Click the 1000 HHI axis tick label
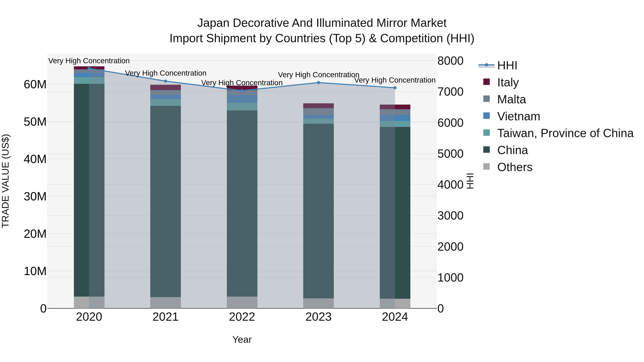Viewport: 644px width, 362px height. tap(450, 278)
